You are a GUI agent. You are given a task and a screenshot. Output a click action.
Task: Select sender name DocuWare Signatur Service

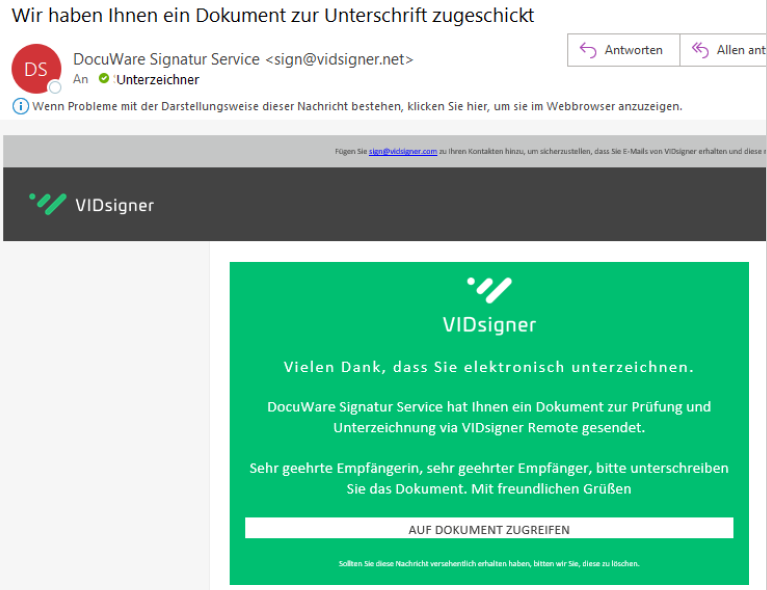(x=166, y=59)
